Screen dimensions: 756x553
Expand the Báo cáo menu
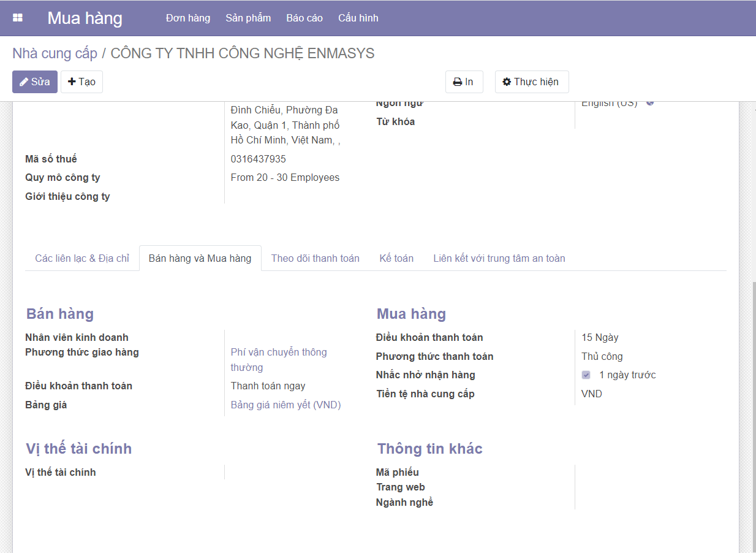(x=304, y=18)
